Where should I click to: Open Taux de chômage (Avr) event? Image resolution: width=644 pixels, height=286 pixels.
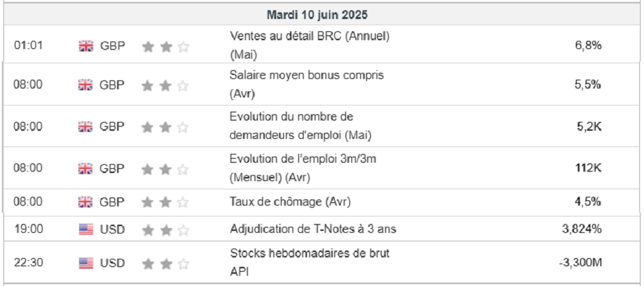[291, 202]
